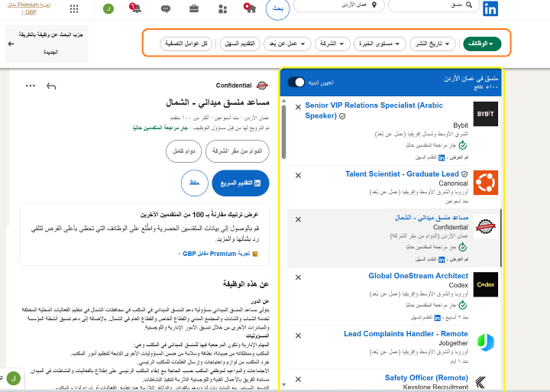Toggle the Easy Apply filter
Image resolution: width=550 pixels, height=392 pixels.
[x=240, y=44]
